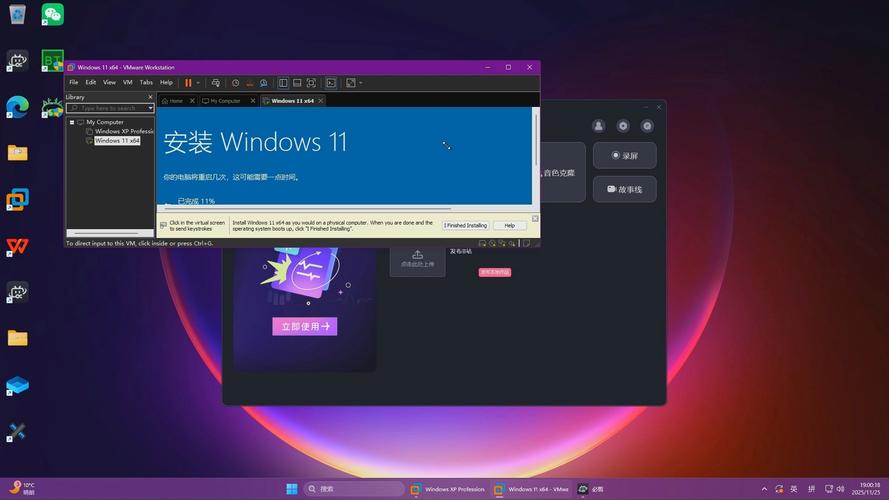The width and height of the screenshot is (889, 500).
Task: Open the Windows Start menu
Action: point(292,489)
